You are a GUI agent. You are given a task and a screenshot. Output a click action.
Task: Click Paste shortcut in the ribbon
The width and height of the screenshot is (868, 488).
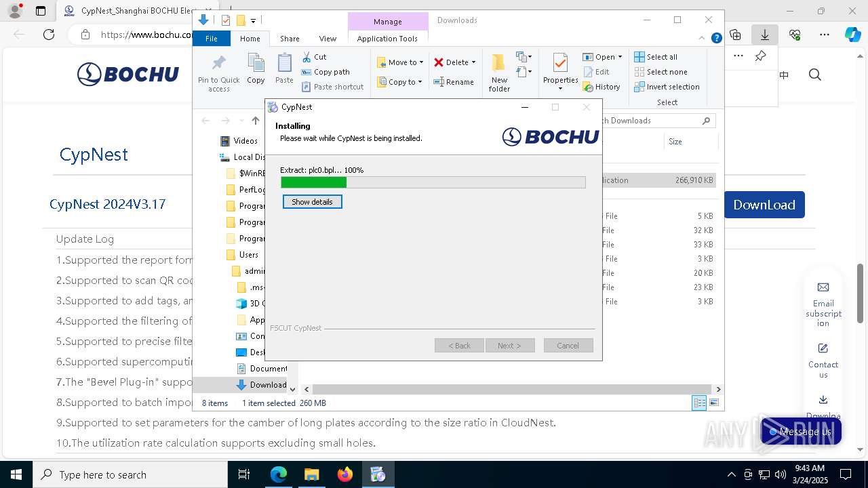click(x=332, y=87)
